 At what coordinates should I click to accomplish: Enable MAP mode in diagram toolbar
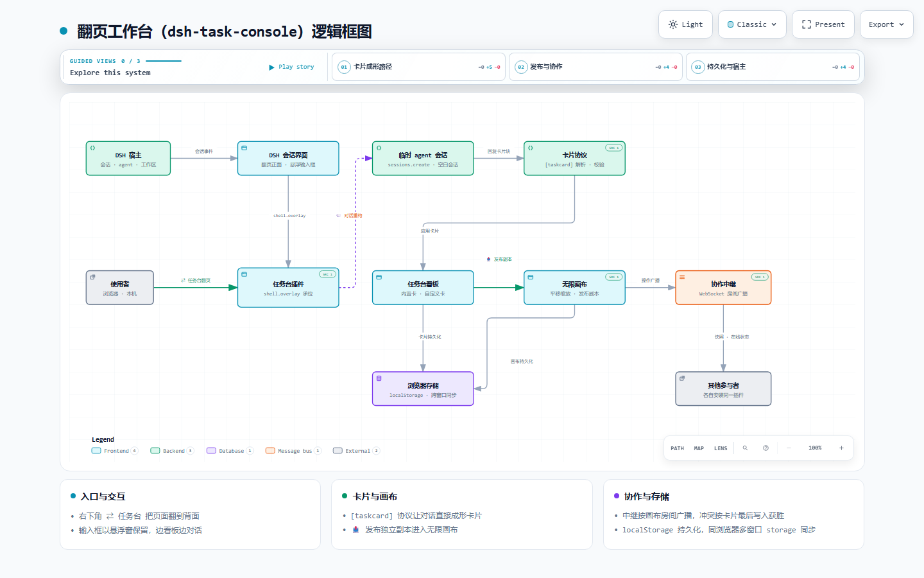pos(699,448)
